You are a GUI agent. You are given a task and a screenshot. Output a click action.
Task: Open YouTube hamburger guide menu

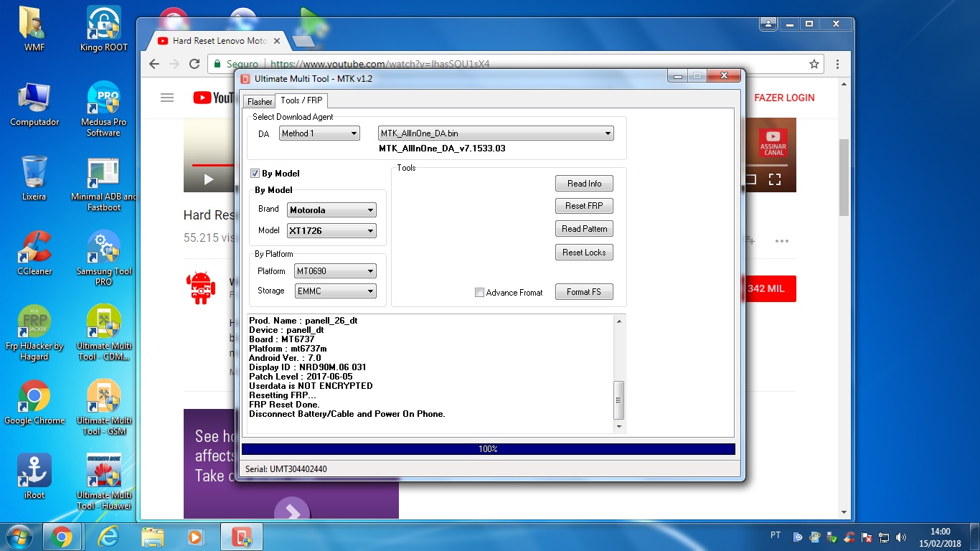167,98
